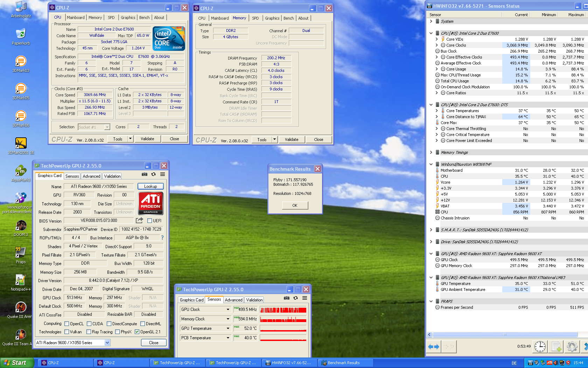Toggle the PhysX checkbox in GPU-Z

[x=117, y=332]
